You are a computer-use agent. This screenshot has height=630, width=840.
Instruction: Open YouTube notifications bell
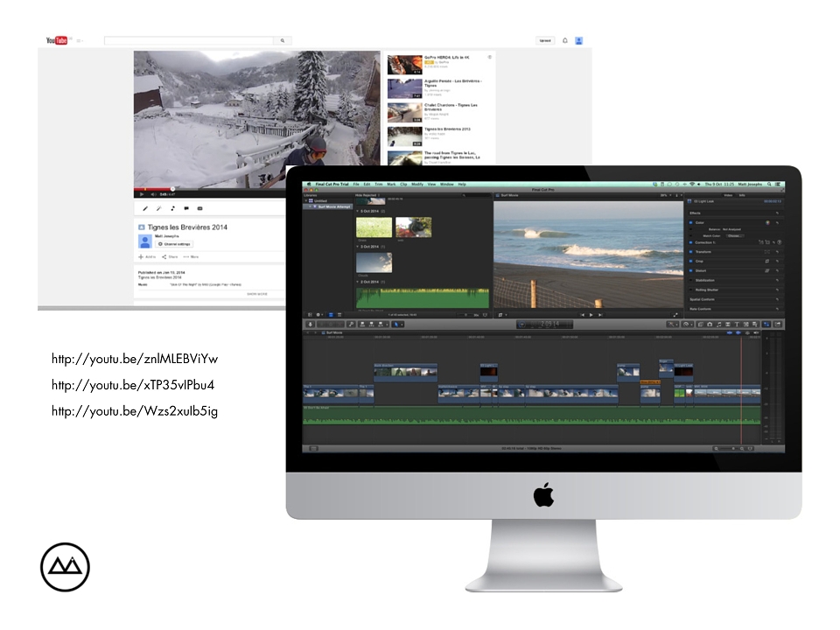pyautogui.click(x=564, y=40)
